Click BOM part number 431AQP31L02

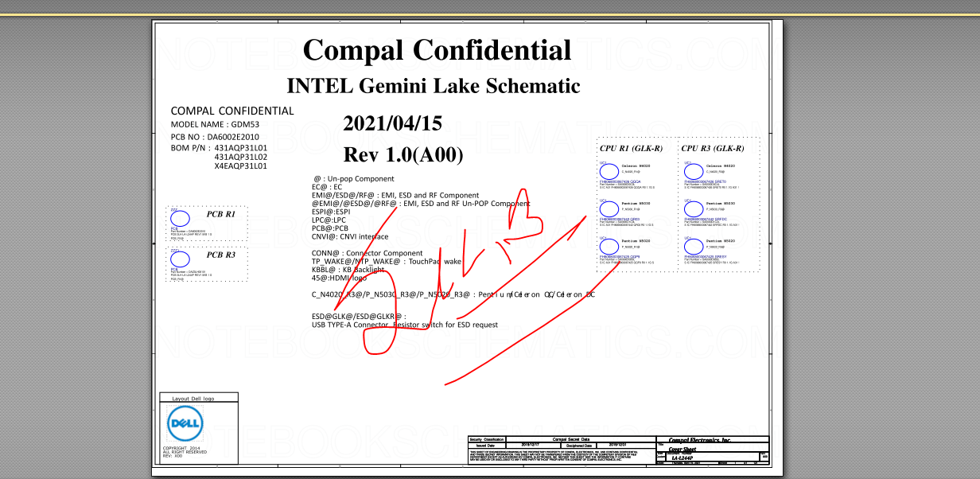(241, 158)
